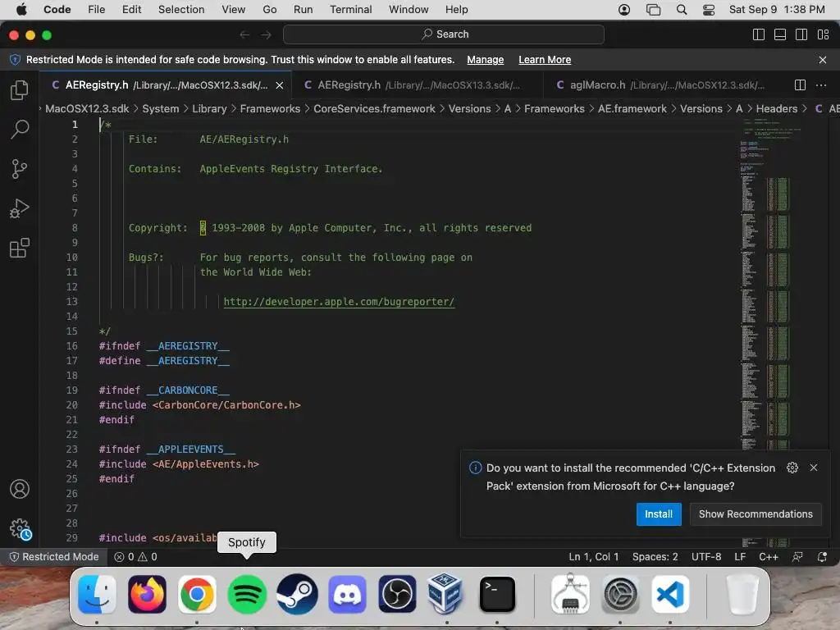840x630 pixels.
Task: Click the split editor right icon
Action: coord(800,85)
